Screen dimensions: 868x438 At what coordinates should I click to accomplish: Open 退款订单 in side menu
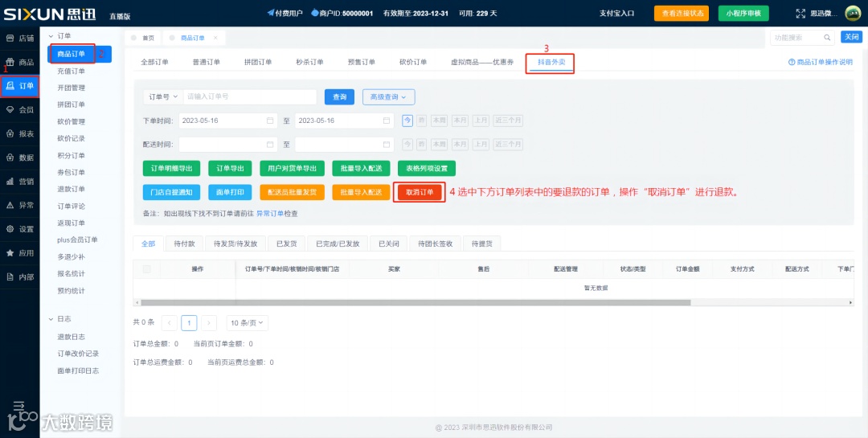pos(72,190)
